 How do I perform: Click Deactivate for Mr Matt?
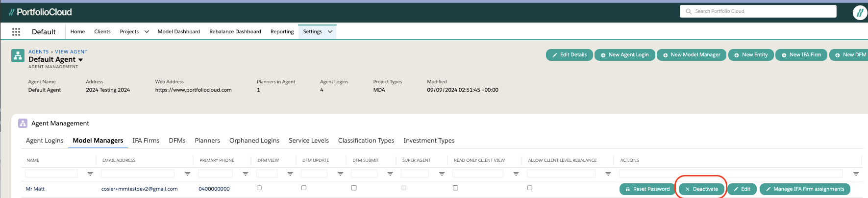(x=701, y=189)
